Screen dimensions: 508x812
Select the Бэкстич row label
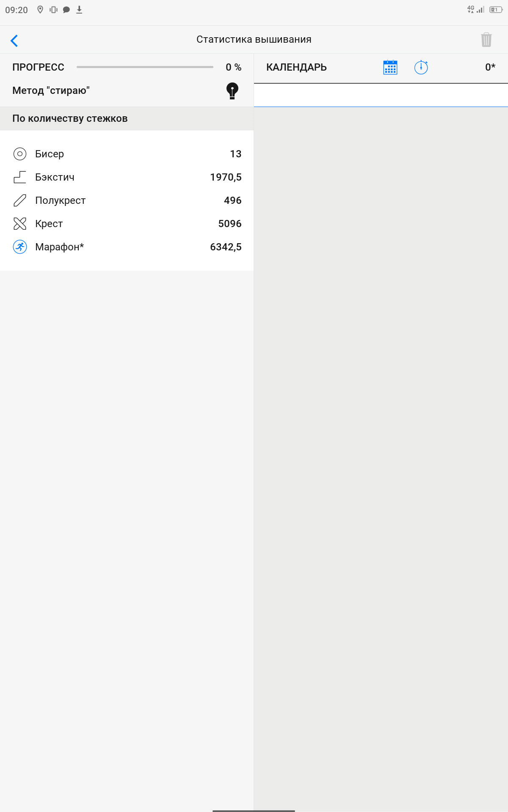pyautogui.click(x=55, y=177)
